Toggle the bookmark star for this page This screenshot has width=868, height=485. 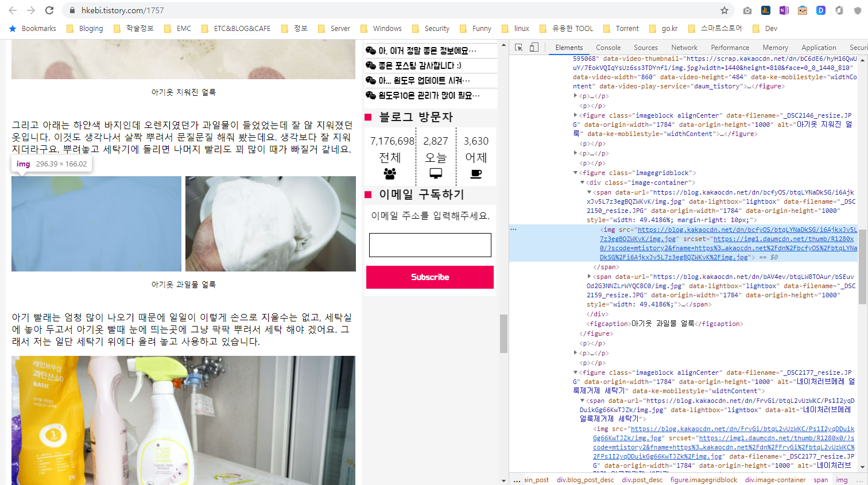pyautogui.click(x=725, y=10)
